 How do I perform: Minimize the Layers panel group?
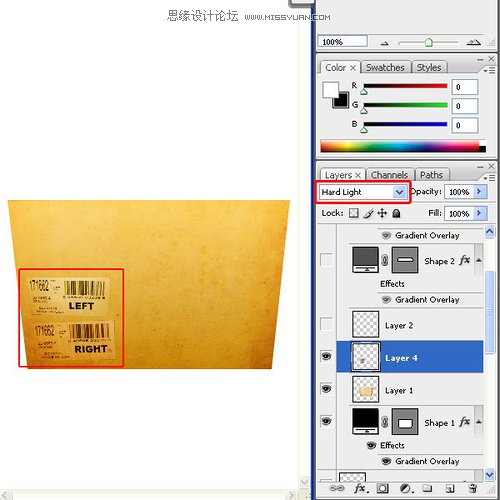pyautogui.click(x=480, y=167)
